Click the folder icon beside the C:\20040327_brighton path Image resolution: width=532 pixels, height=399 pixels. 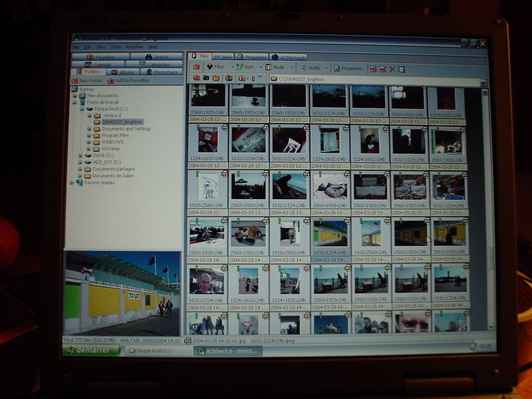[x=274, y=79]
